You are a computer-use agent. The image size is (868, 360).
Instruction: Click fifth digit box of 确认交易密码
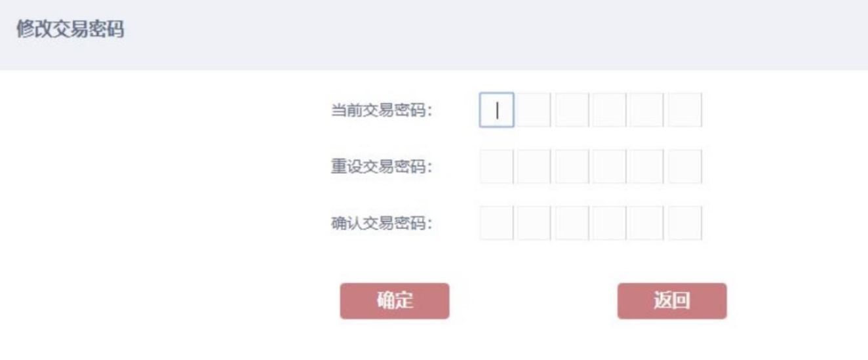point(647,223)
